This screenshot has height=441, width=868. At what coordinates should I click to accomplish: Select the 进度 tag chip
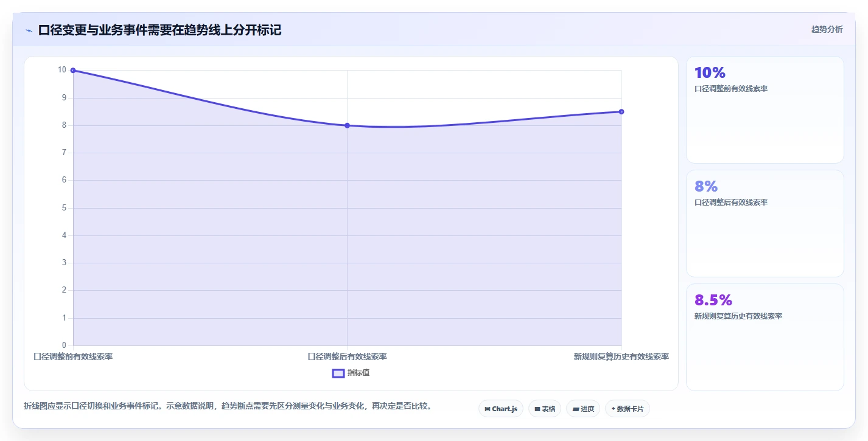coord(583,409)
